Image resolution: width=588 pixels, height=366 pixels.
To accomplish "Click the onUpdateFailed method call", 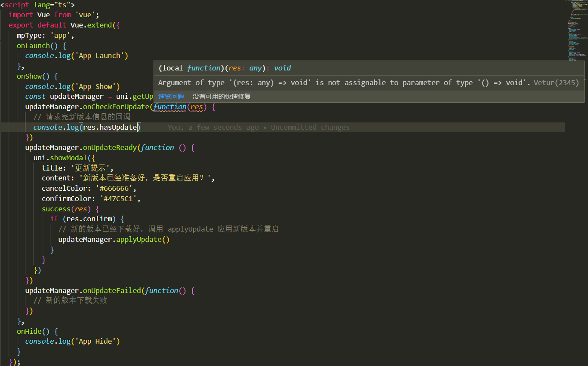I will coord(112,291).
